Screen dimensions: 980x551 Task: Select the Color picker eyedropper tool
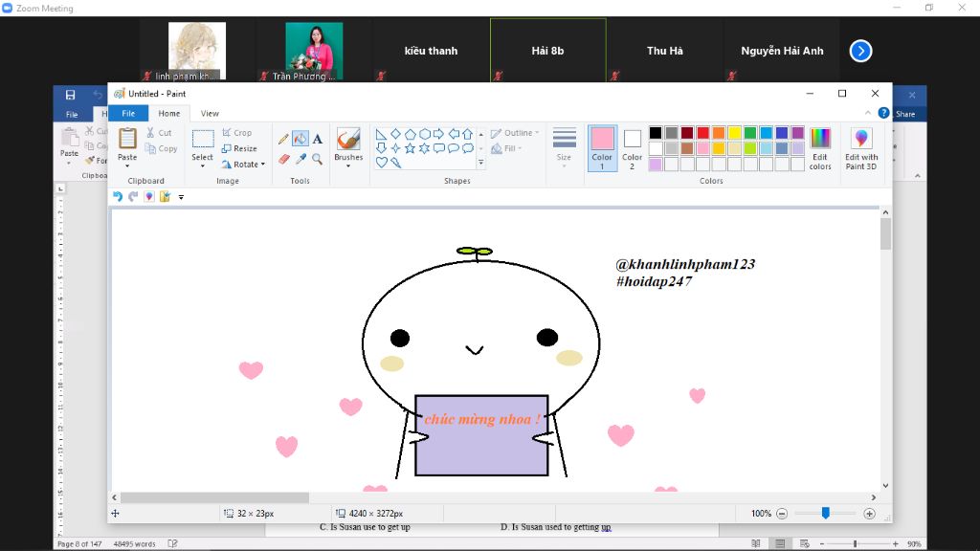tap(301, 160)
